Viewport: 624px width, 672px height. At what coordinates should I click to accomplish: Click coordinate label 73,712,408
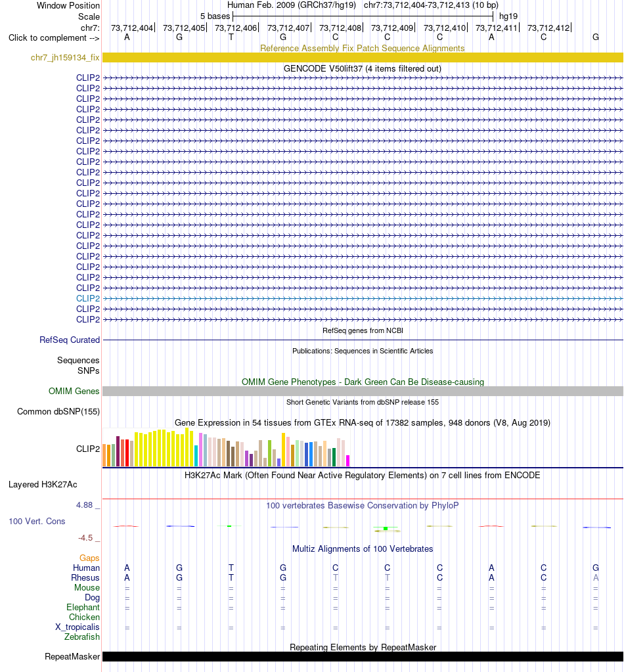pyautogui.click(x=340, y=28)
